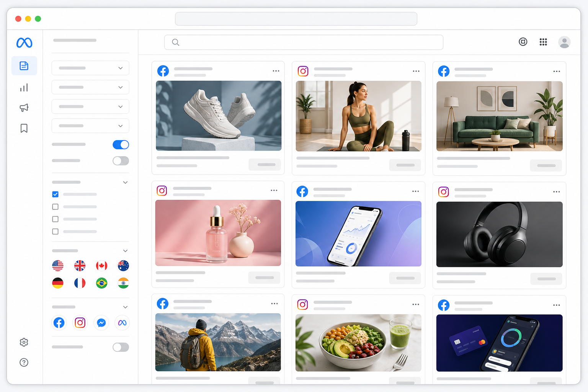The image size is (588, 392).
Task: Click the button on perfume bottle card
Action: 264,278
